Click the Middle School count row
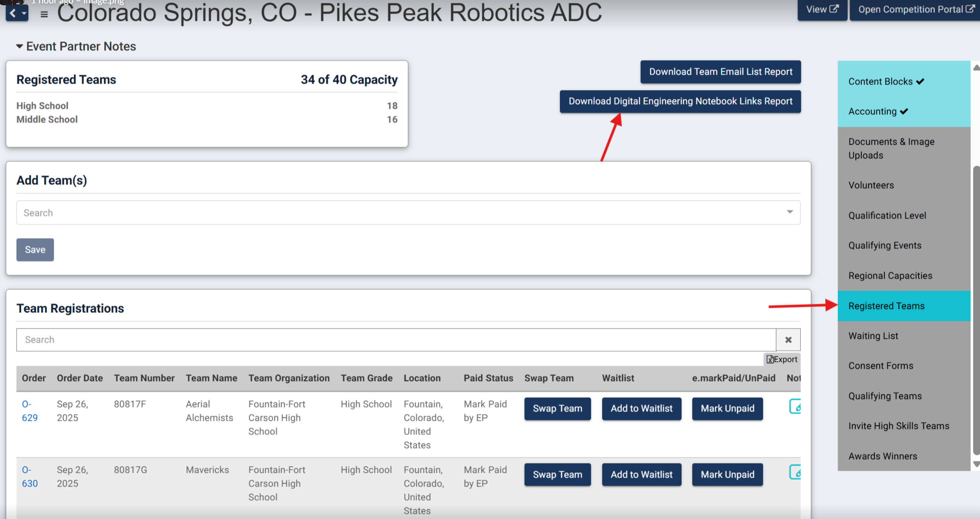Image resolution: width=980 pixels, height=519 pixels. [207, 119]
